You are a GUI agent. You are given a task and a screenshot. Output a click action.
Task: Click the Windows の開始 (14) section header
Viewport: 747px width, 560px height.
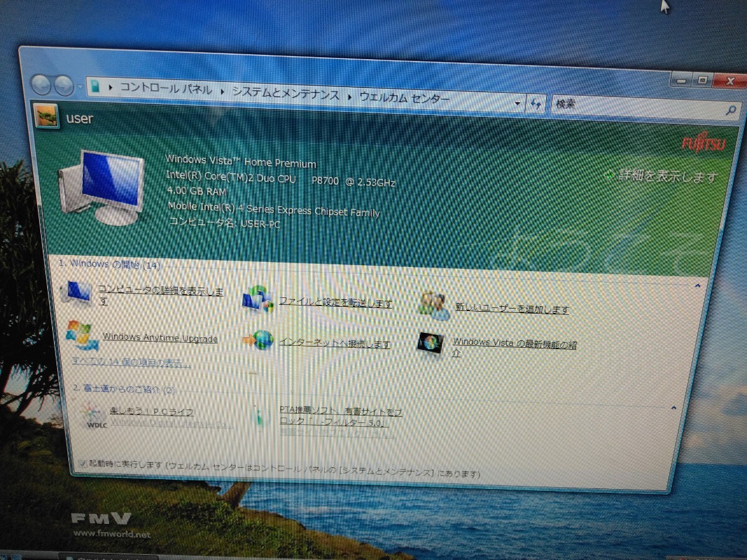click(110, 264)
